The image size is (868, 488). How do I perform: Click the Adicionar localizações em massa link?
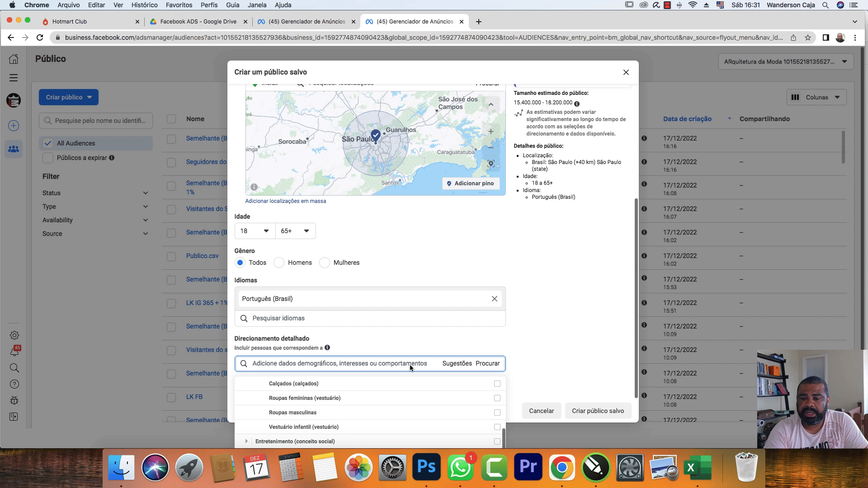(285, 201)
